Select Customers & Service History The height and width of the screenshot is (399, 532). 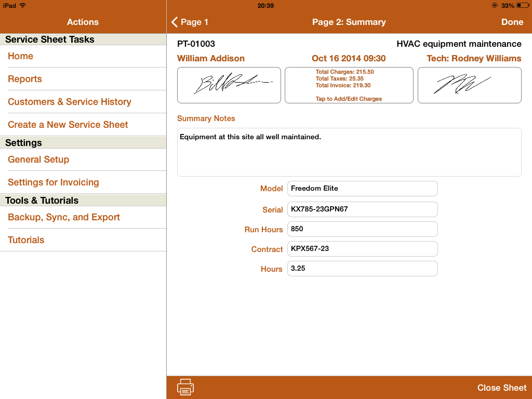(70, 102)
